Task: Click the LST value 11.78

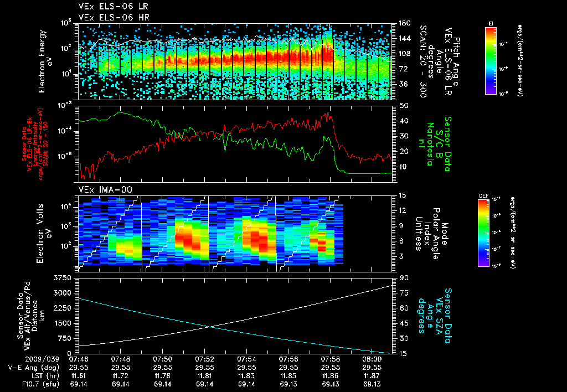Action: 163,376
